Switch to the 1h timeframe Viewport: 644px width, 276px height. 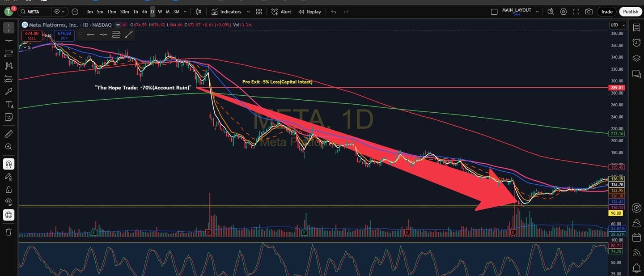tap(136, 12)
